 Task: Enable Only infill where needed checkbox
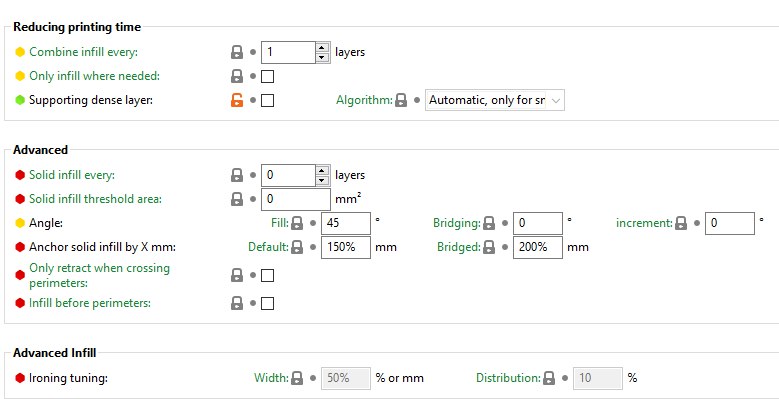[x=267, y=77]
